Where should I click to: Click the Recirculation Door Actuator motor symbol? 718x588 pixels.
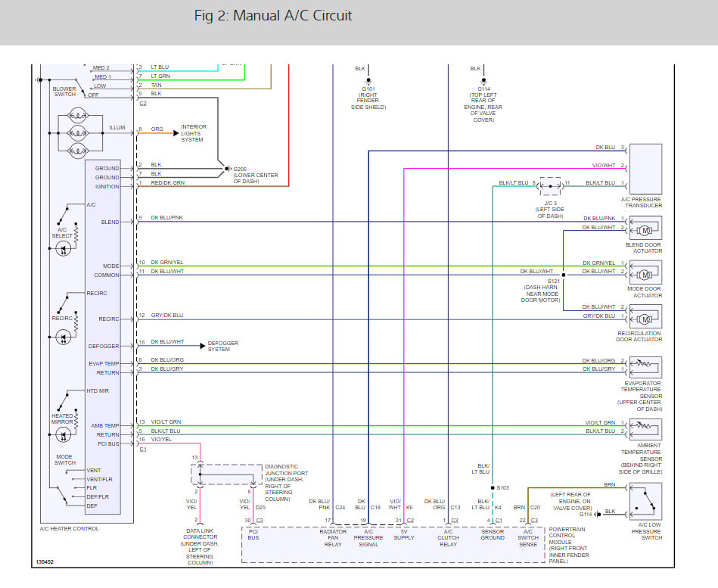(x=645, y=319)
